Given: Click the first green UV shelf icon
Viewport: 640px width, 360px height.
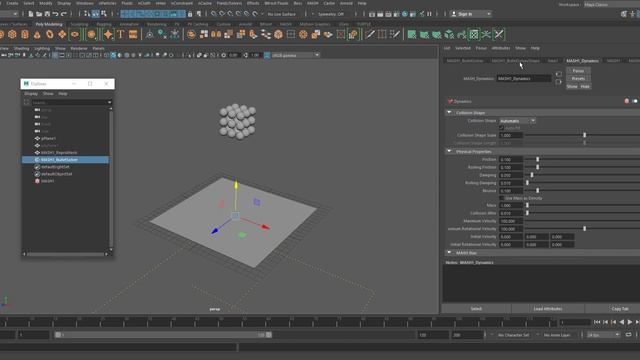Looking at the screenshot, I should coord(412,34).
